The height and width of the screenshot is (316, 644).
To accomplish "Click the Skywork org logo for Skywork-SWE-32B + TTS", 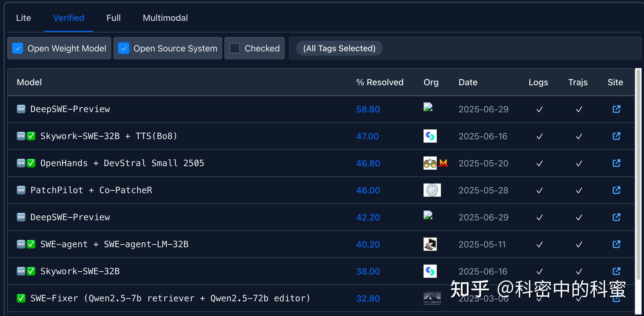I will (430, 136).
